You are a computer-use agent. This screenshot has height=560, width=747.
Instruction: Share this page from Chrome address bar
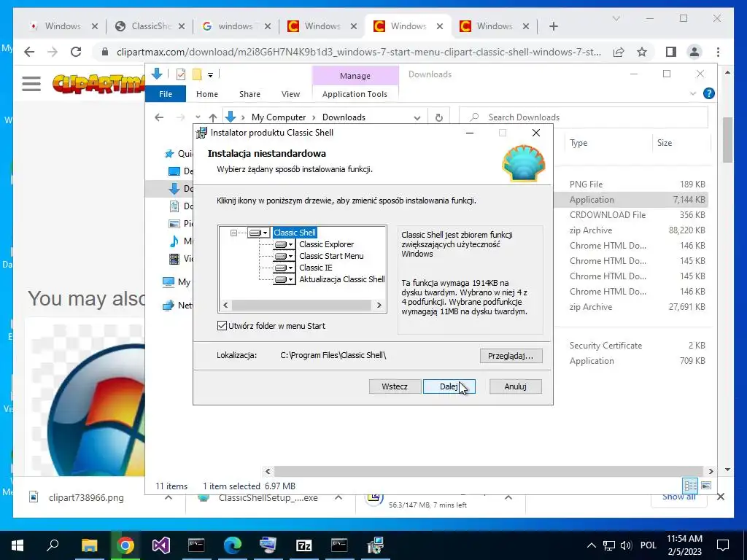pyautogui.click(x=619, y=52)
